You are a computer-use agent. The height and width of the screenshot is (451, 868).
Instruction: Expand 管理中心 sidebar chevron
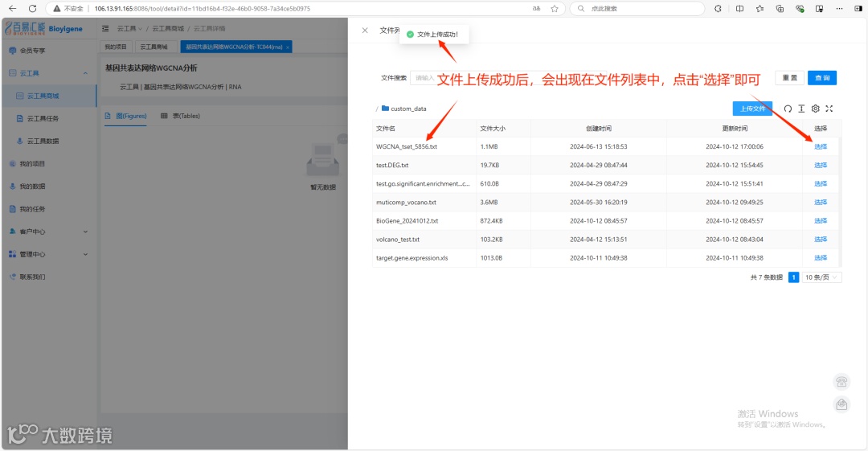pyautogui.click(x=85, y=254)
